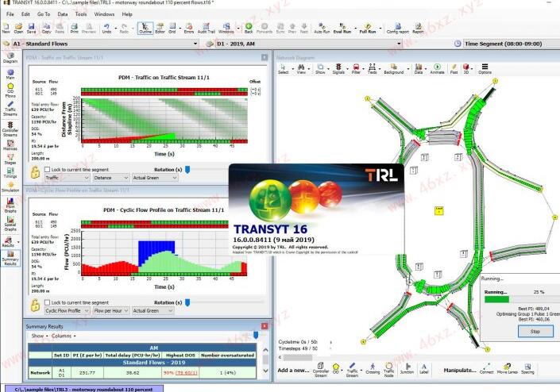Image resolution: width=560 pixels, height=392 pixels.
Task: Open the Go To menu
Action: pos(44,14)
